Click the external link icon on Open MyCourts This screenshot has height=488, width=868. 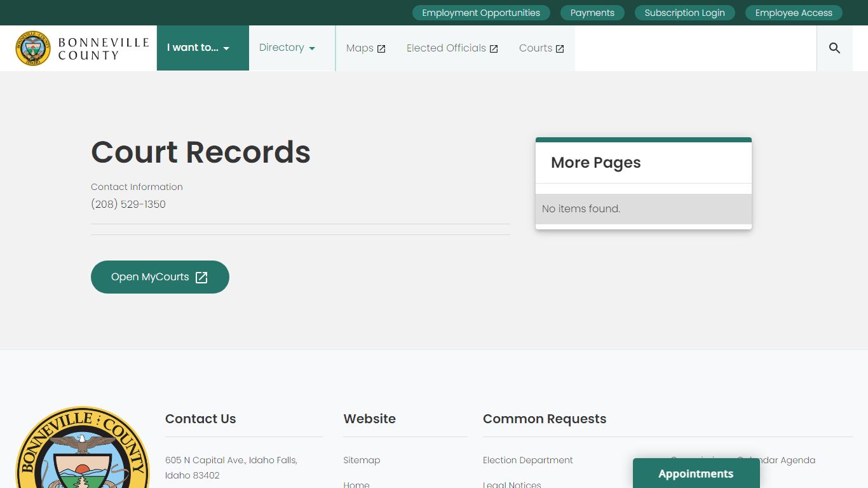201,277
